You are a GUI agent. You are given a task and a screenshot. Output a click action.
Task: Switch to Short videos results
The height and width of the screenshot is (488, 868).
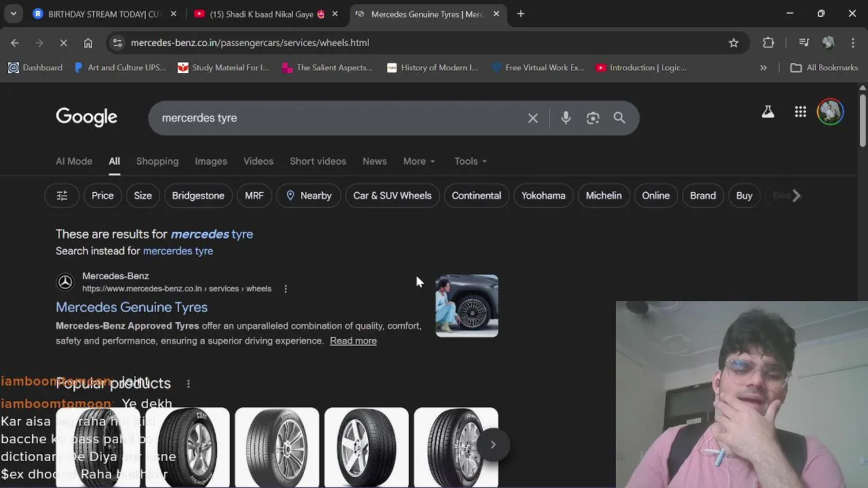pos(318,161)
